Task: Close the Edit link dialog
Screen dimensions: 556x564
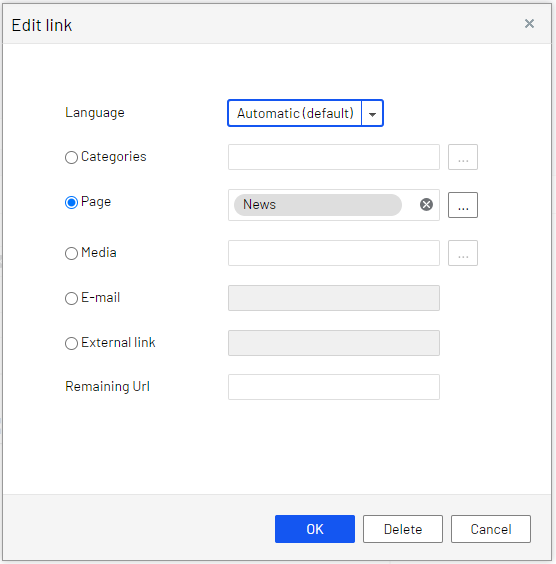Action: (529, 24)
